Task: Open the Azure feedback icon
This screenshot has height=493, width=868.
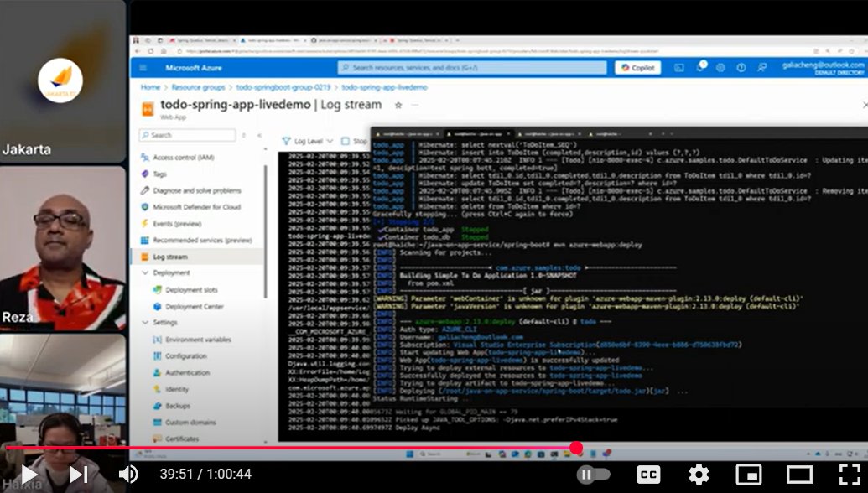Action: click(761, 68)
